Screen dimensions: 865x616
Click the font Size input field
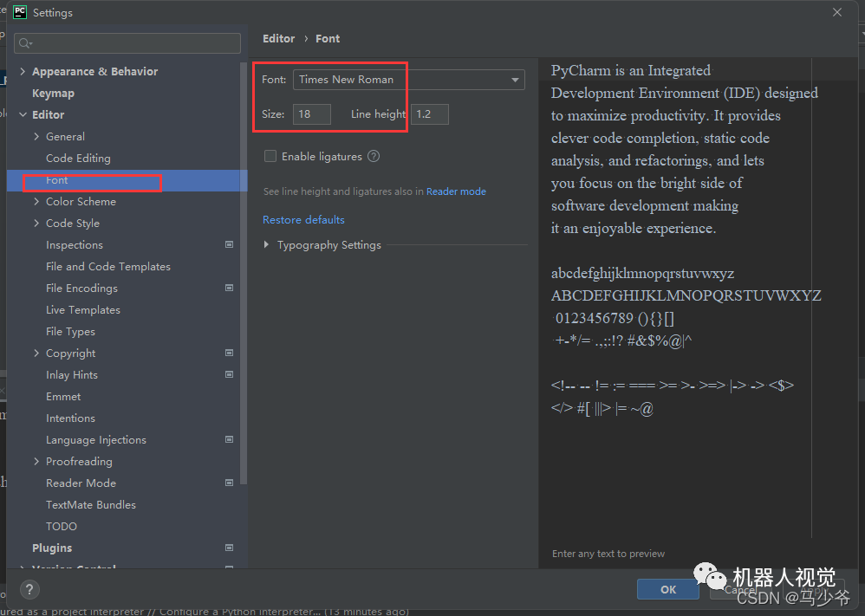click(x=312, y=114)
